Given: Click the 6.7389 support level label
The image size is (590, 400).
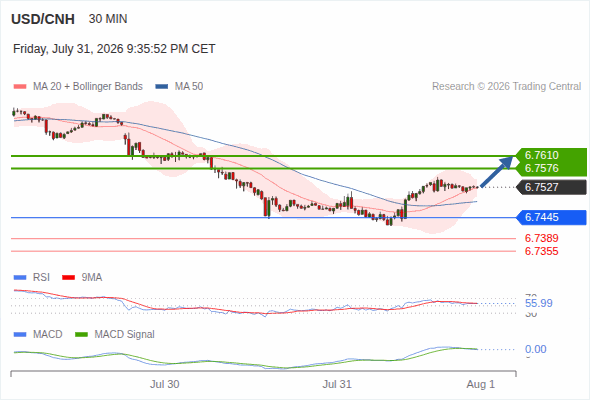Looking at the screenshot, I should click(541, 238).
